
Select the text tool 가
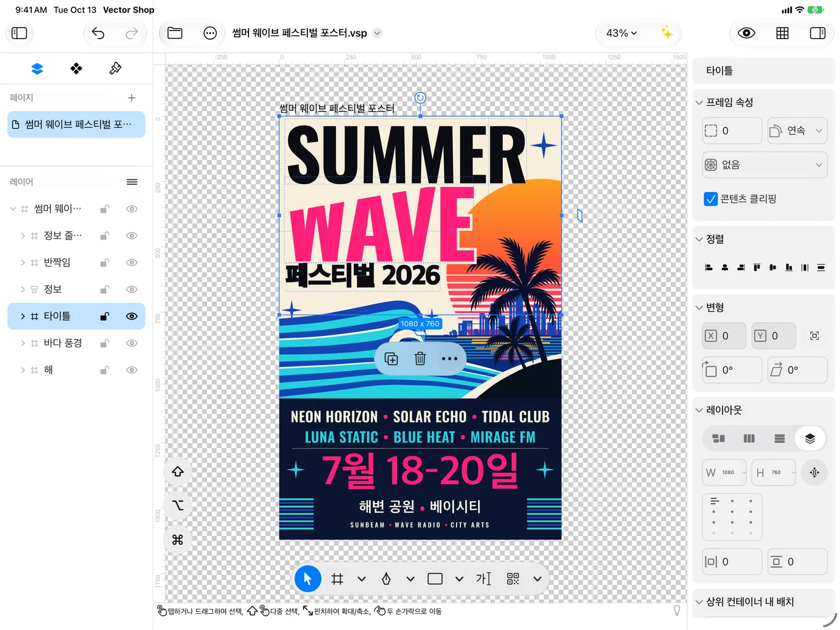(x=484, y=579)
